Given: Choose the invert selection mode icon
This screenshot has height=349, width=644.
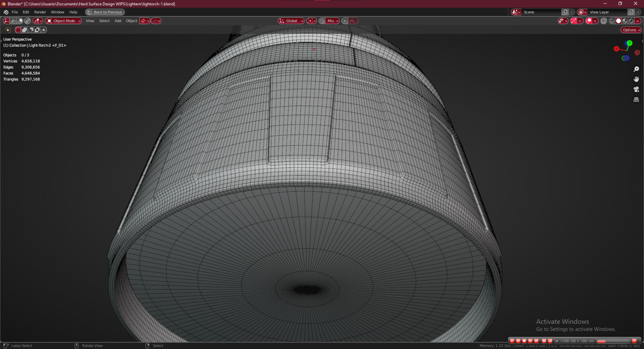Looking at the screenshot, I should (37, 30).
